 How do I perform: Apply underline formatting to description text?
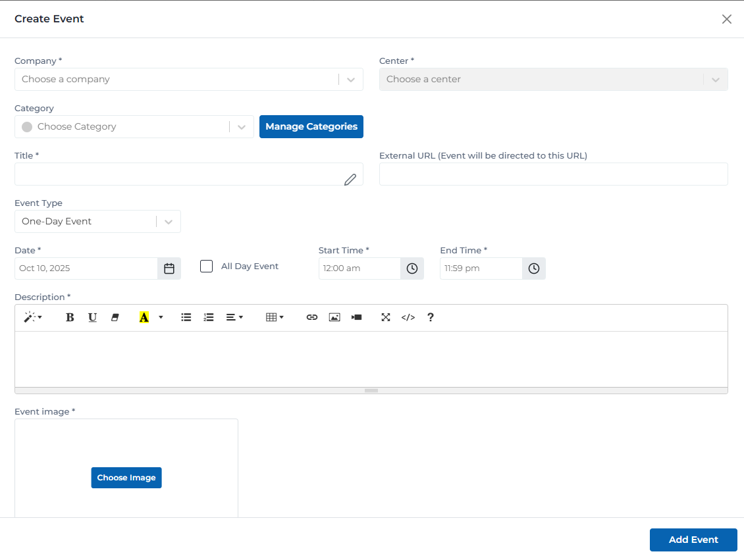tap(92, 317)
